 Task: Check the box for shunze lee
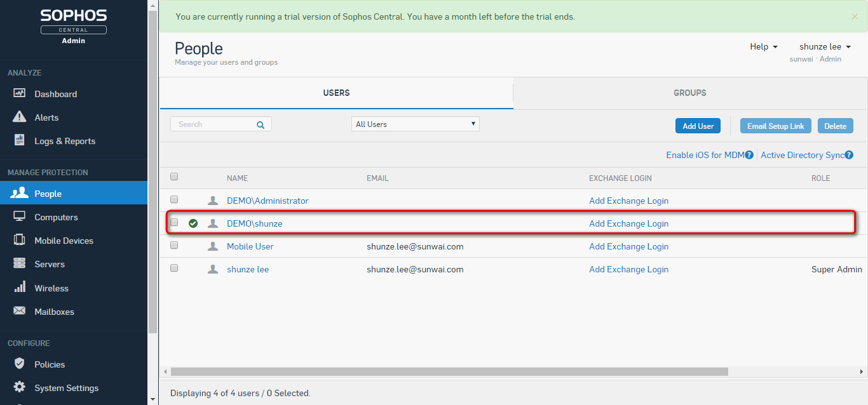[174, 268]
